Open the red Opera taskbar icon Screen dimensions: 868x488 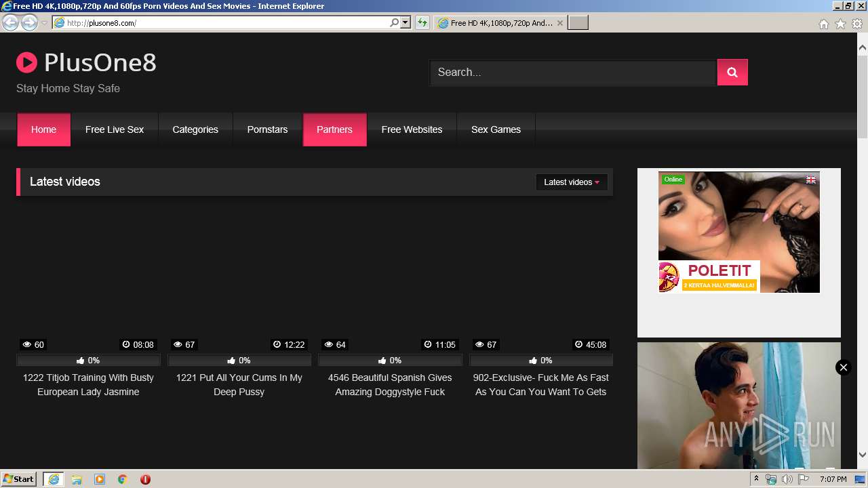pos(145,479)
